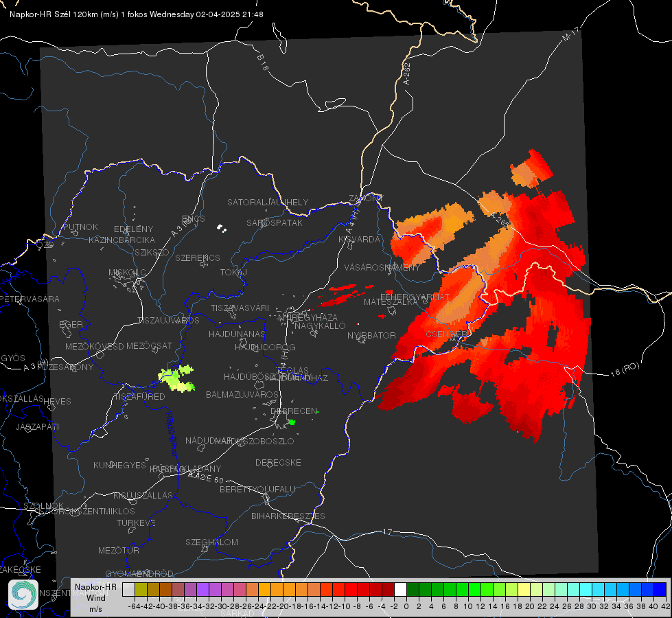
Task: Click the KAZINCBARCIKA label
Action: 121,240
